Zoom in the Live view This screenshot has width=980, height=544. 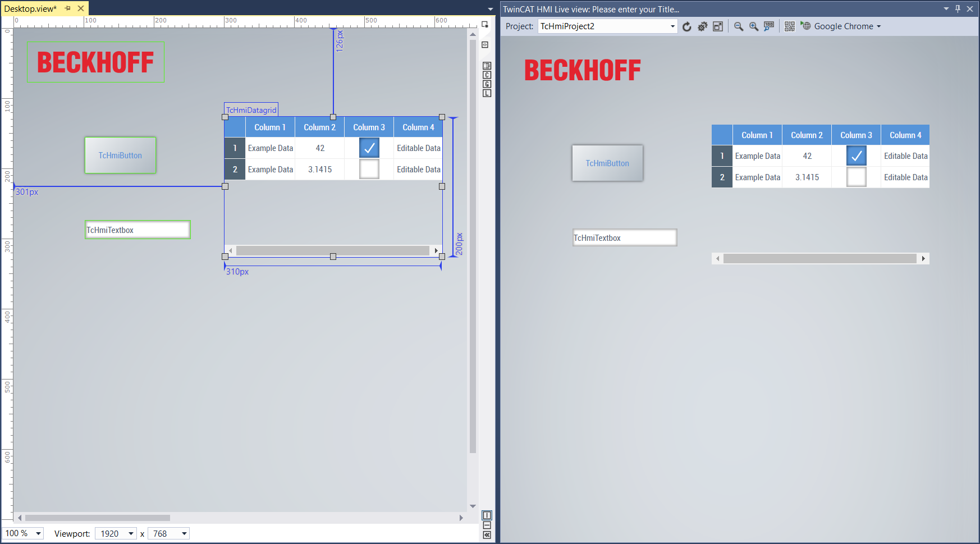pyautogui.click(x=754, y=26)
